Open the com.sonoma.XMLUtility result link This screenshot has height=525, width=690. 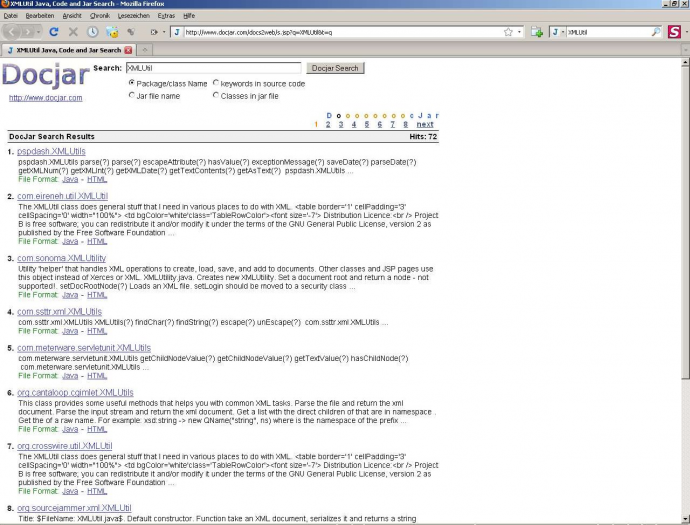click(x=61, y=258)
